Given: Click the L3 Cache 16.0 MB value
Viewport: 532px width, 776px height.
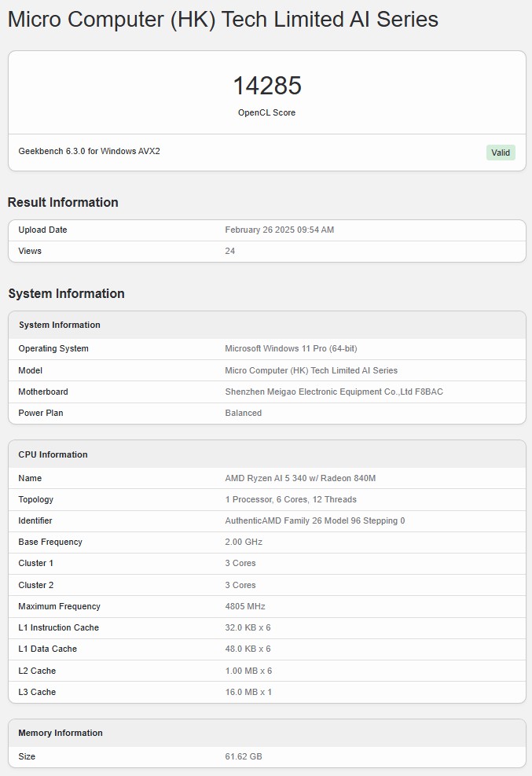Looking at the screenshot, I should (x=248, y=692).
